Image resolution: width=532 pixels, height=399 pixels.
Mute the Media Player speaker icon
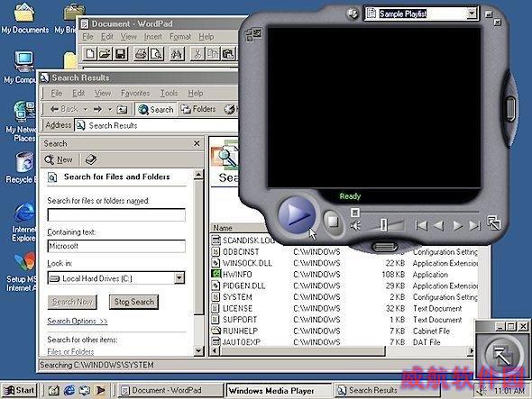tap(355, 225)
